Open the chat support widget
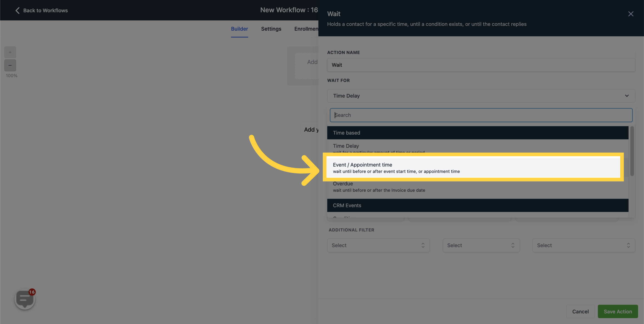This screenshot has height=324, width=644. 25,299
